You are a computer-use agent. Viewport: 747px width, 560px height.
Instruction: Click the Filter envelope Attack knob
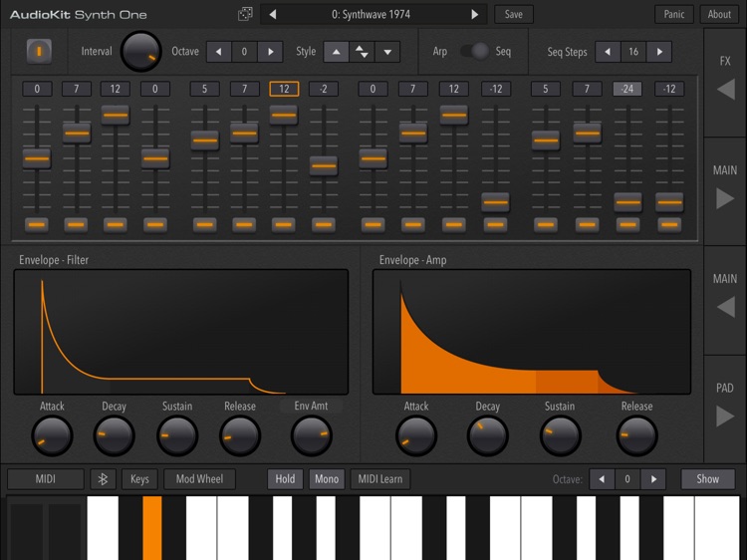tap(52, 435)
